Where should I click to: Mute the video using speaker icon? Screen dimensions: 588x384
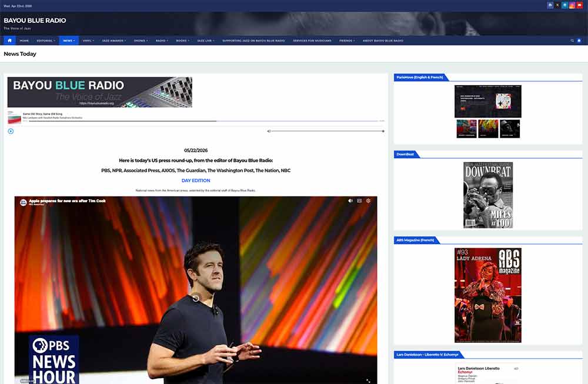(350, 201)
